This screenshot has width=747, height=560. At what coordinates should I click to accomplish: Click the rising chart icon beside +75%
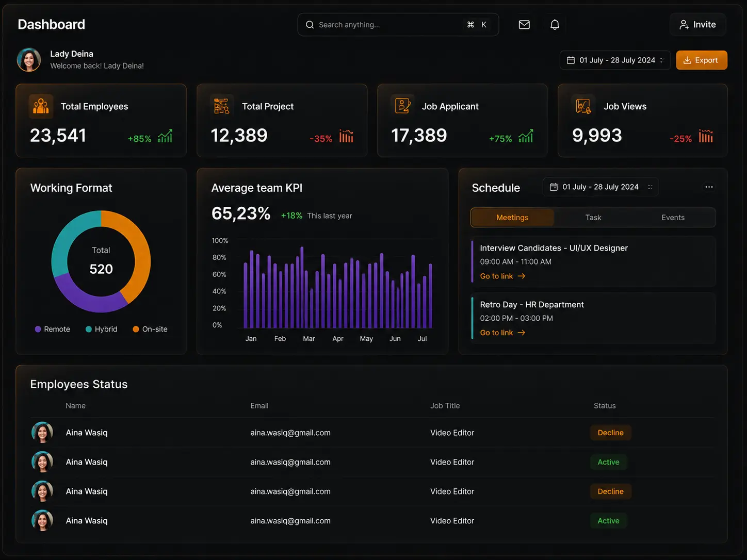[x=526, y=136]
